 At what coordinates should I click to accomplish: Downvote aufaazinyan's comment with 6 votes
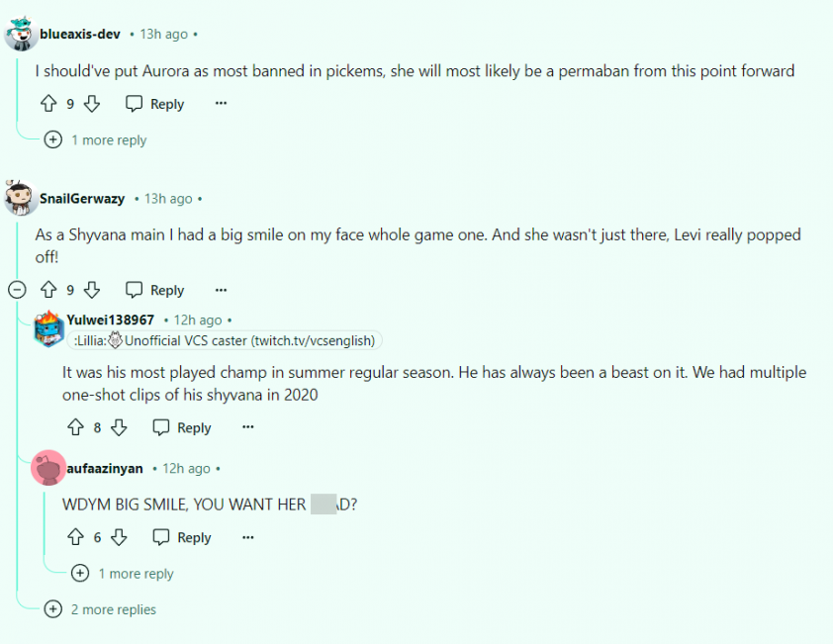119,537
